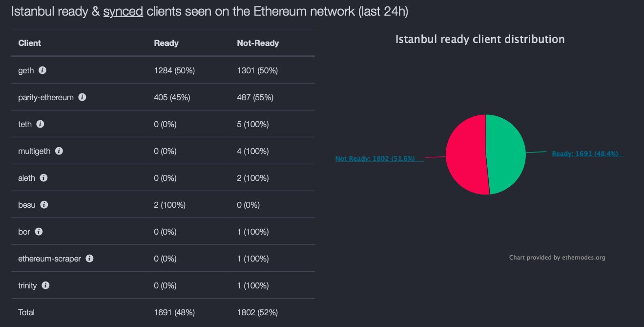This screenshot has height=327, width=644.
Task: Click the Client column header
Action: coord(30,43)
